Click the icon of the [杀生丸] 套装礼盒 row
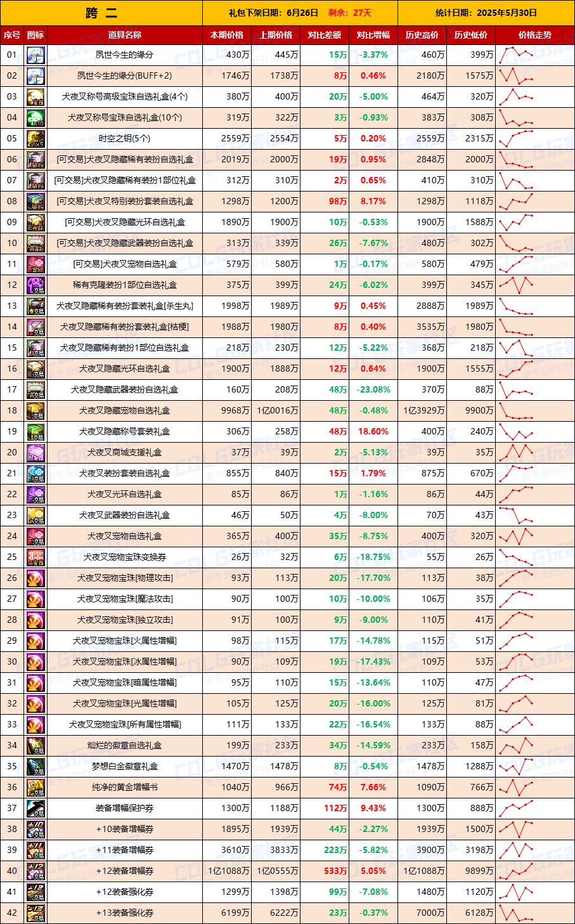575x924 pixels. pyautogui.click(x=36, y=306)
